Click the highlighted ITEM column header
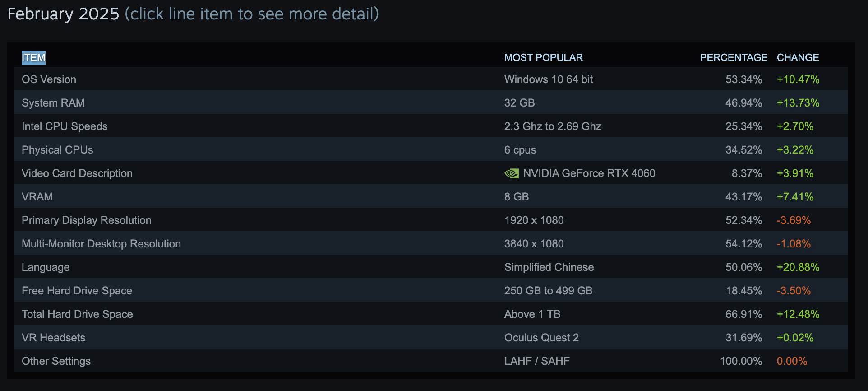The height and width of the screenshot is (391, 868). (33, 58)
